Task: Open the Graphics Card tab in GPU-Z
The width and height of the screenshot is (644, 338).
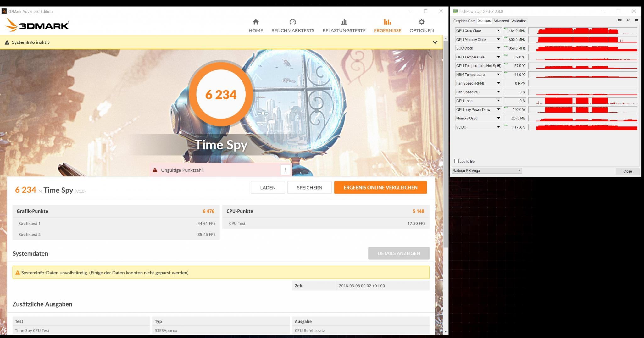Action: point(464,21)
